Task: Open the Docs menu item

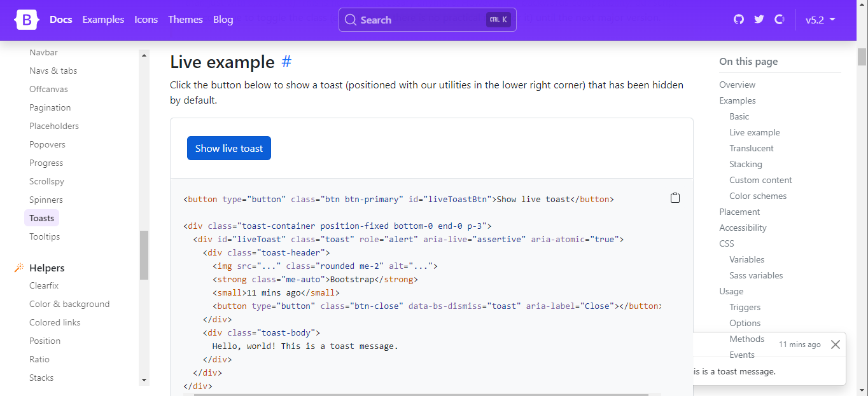Action: 60,20
